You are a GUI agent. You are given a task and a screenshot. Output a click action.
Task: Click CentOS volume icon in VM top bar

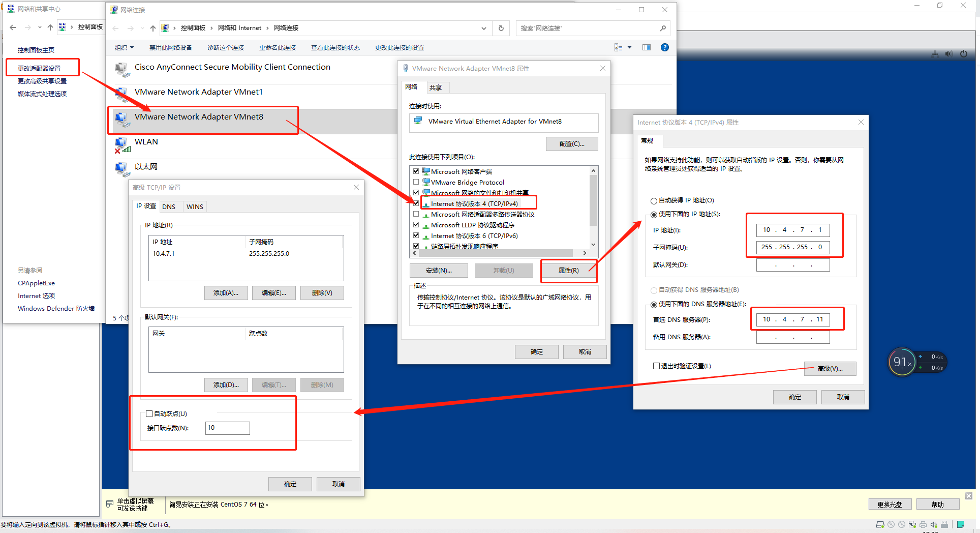click(948, 53)
